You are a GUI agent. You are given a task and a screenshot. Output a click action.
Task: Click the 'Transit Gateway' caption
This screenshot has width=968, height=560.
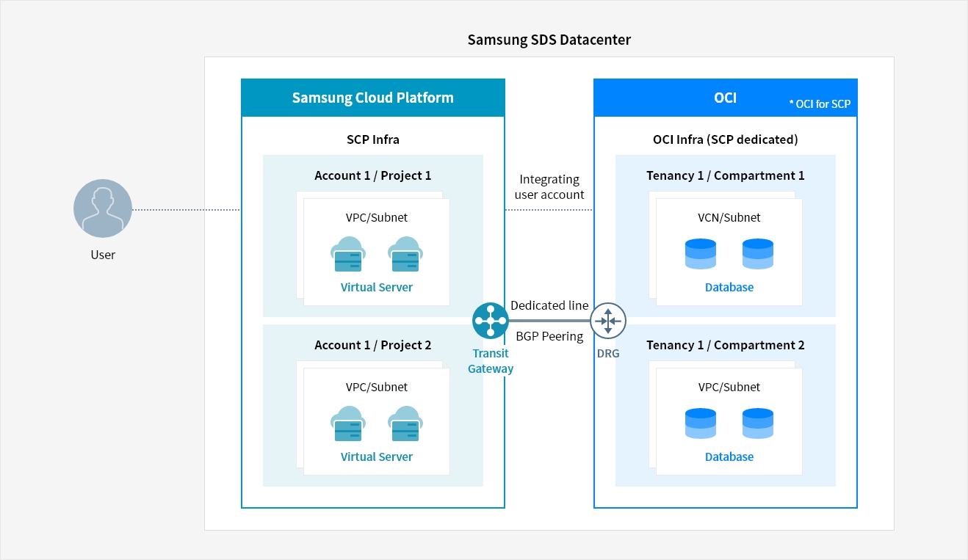click(491, 361)
